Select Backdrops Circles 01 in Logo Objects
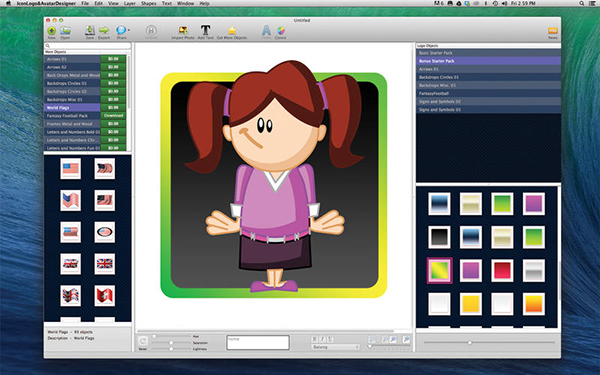This screenshot has width=600, height=375. click(488, 77)
